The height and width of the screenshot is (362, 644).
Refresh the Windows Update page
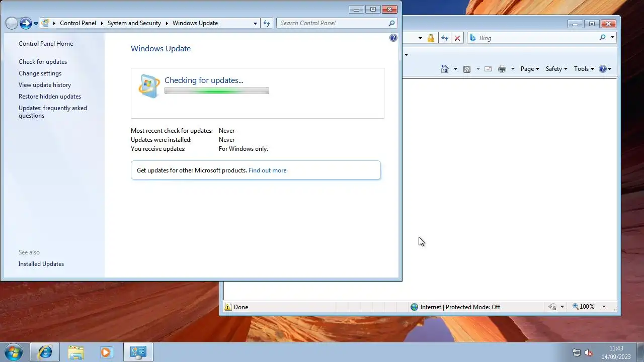[x=267, y=23]
